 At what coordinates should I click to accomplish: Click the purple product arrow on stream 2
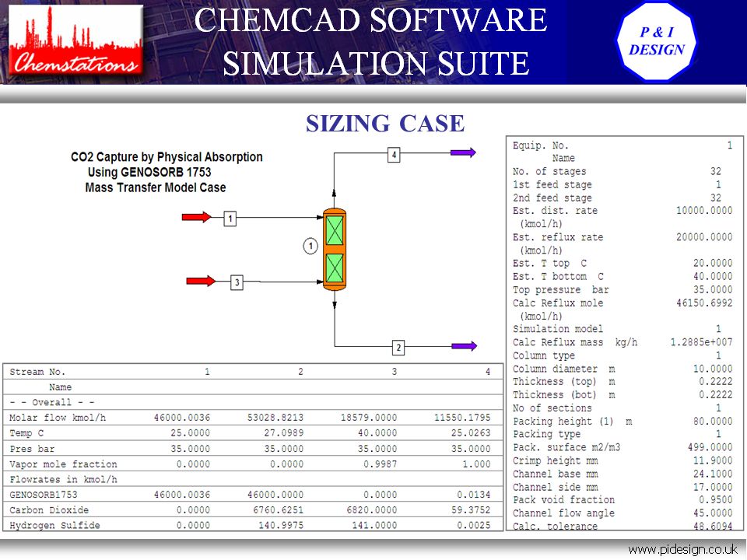tap(464, 346)
